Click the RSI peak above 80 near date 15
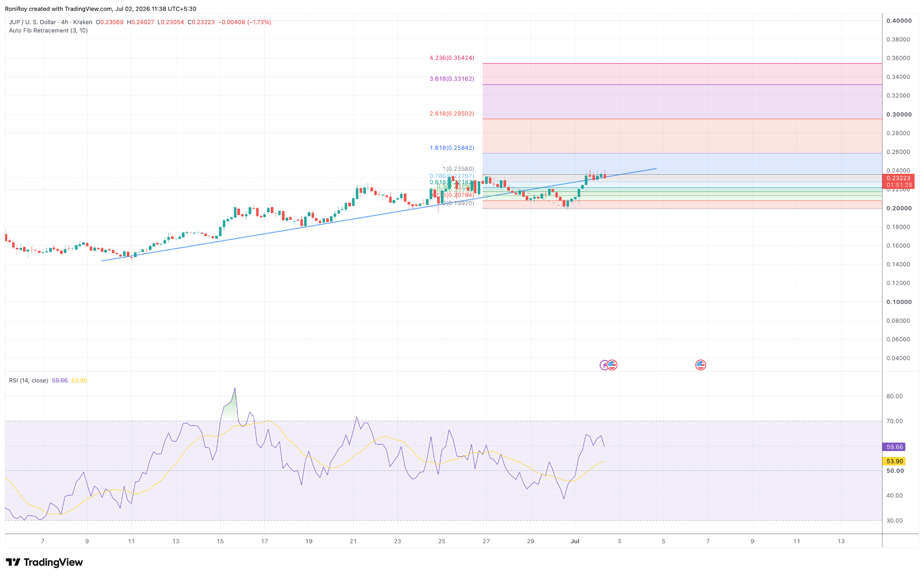This screenshot has width=924, height=577. pos(235,389)
